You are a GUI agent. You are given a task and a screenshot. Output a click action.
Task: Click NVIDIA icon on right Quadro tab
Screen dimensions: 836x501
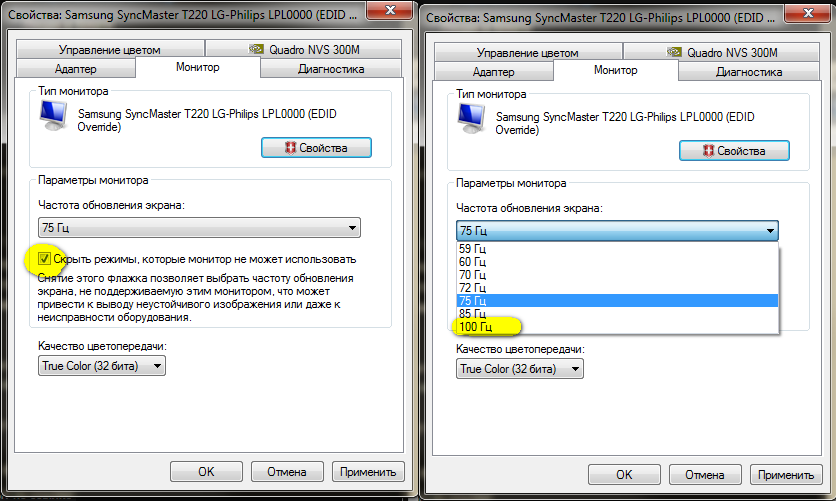pos(674,52)
